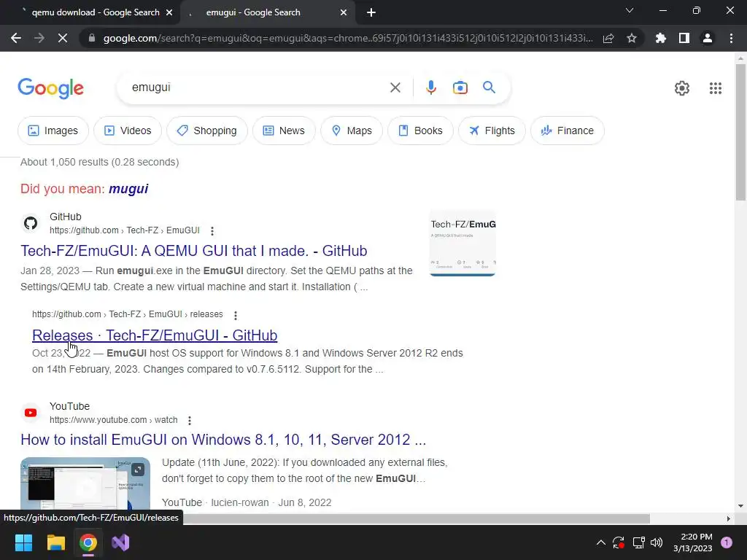Image resolution: width=747 pixels, height=560 pixels.
Task: Open the tab search chevron
Action: [630, 10]
